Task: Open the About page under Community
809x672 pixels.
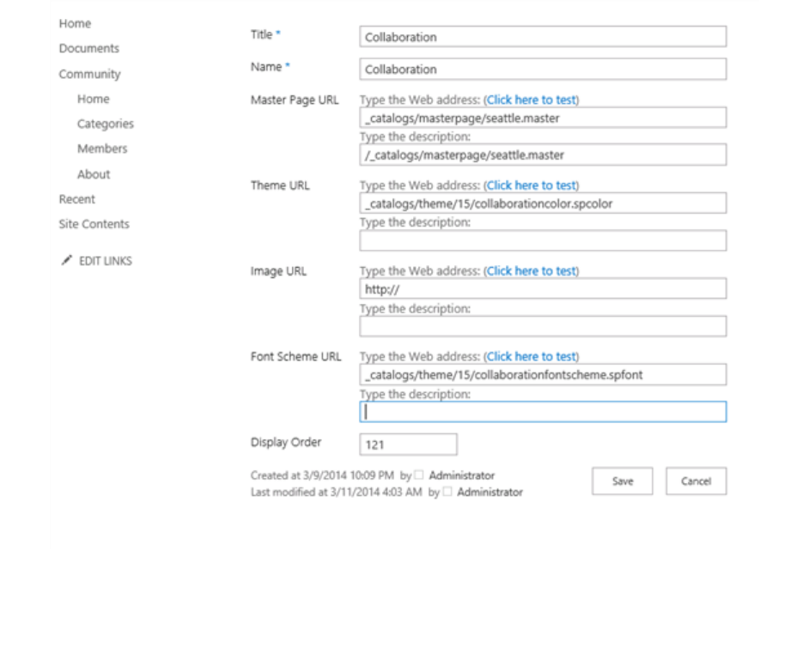Action: tap(94, 174)
